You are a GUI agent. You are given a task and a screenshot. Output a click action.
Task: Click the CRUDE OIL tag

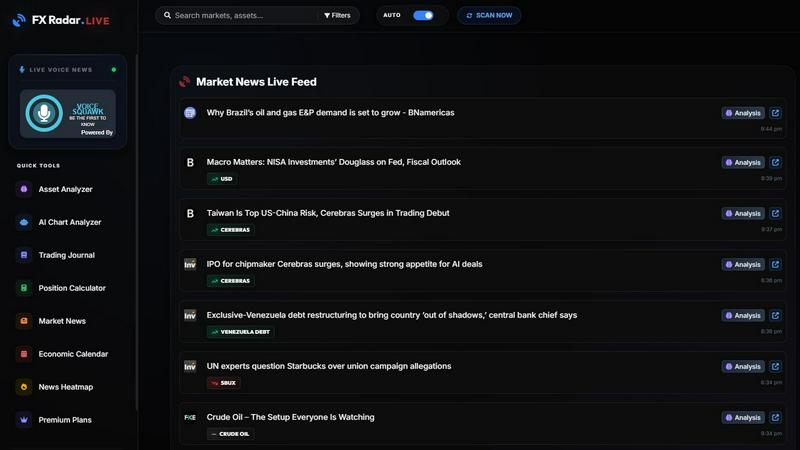tap(230, 434)
